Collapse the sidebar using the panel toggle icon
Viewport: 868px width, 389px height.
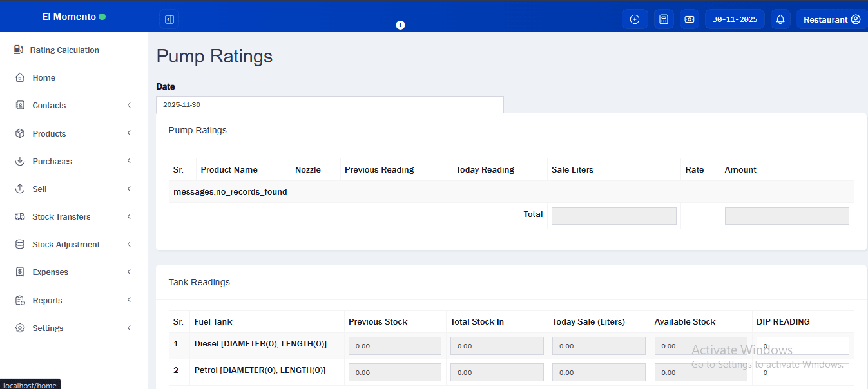tap(169, 19)
